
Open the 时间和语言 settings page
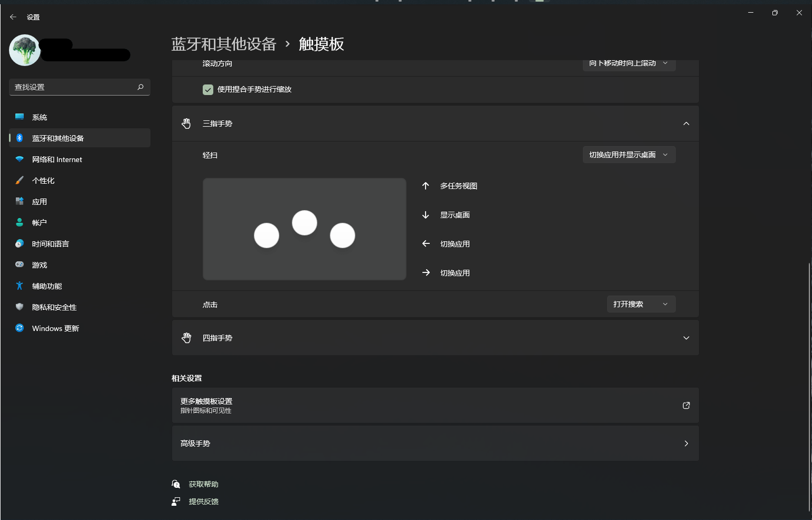coord(50,243)
